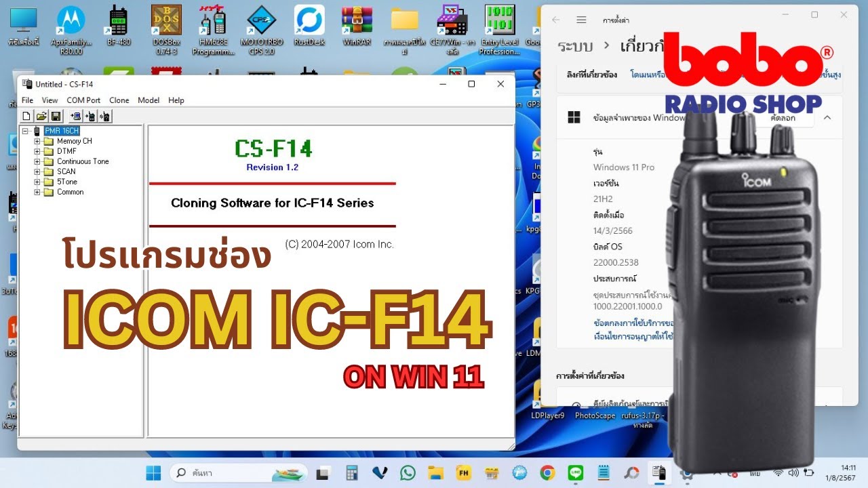Select the Common tree entry
This screenshot has height=488, width=868.
click(x=71, y=192)
